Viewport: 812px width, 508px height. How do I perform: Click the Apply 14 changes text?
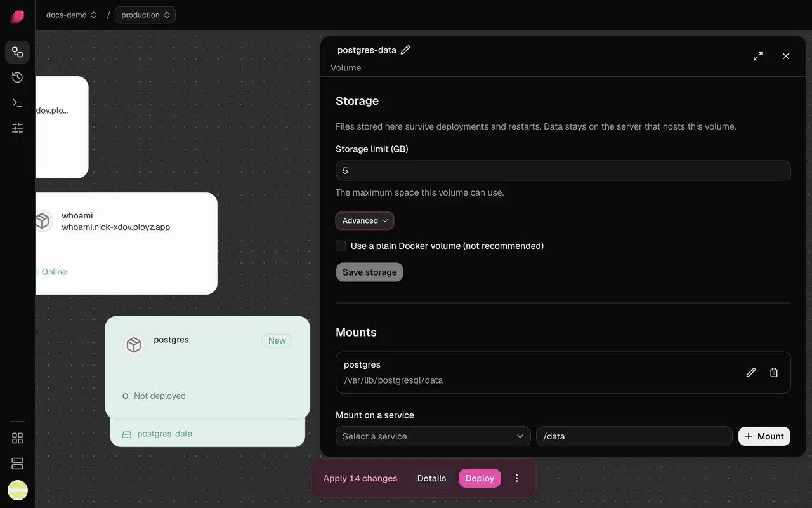click(x=360, y=478)
